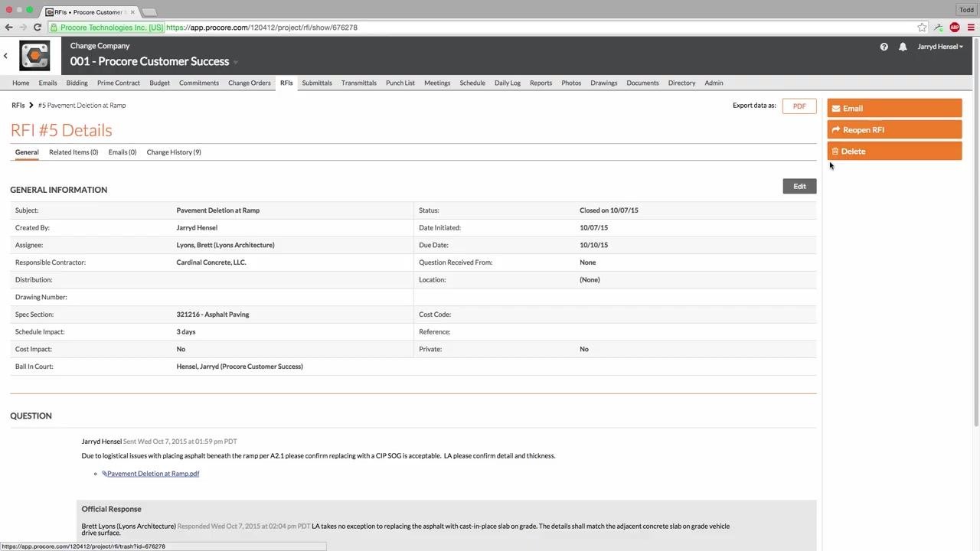Open the Change Orders tool
The height and width of the screenshot is (551, 980).
click(x=250, y=83)
